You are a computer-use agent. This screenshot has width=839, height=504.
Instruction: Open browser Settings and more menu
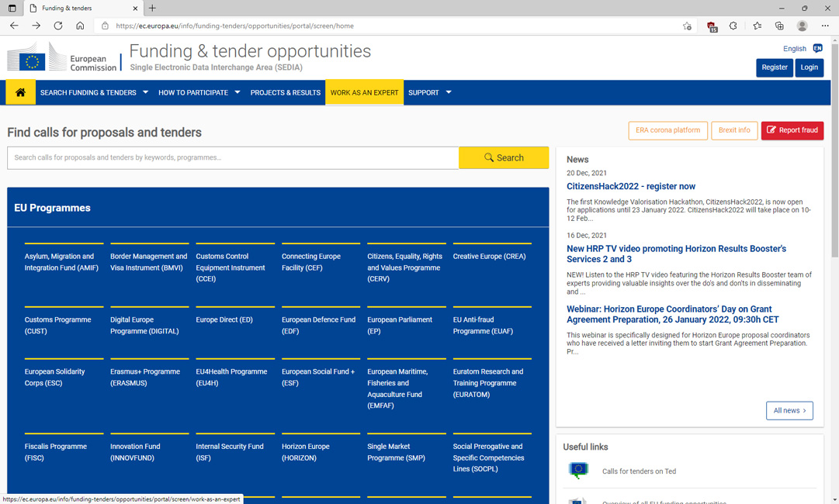click(824, 26)
